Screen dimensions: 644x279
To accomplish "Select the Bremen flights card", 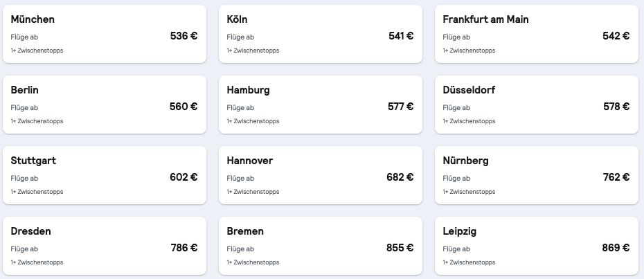I will pyautogui.click(x=320, y=246).
